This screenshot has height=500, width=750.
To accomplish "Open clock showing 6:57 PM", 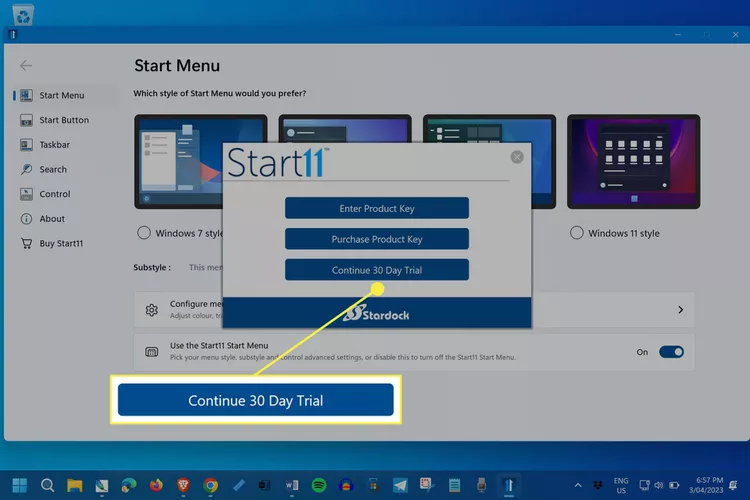I will click(706, 485).
